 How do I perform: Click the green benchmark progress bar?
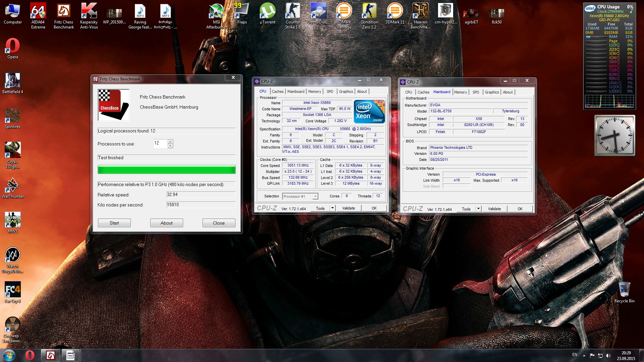tap(167, 170)
